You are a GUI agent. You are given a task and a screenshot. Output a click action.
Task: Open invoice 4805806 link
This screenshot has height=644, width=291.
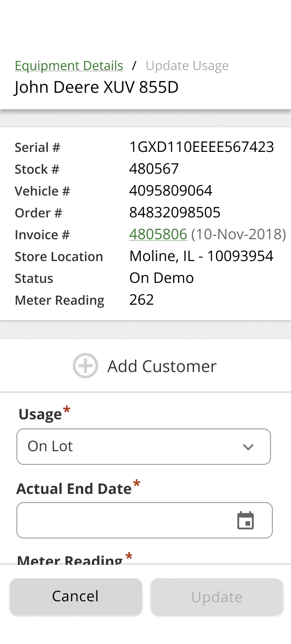click(x=158, y=234)
